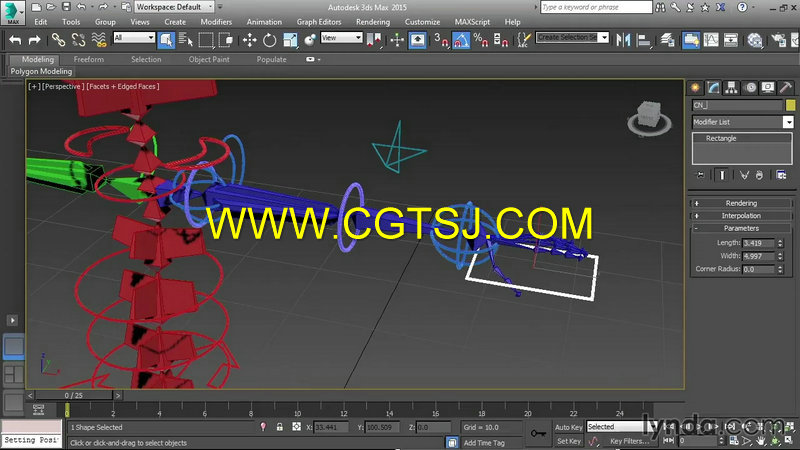Click the Facets + Edged Faces viewport label
The height and width of the screenshot is (450, 800).
coord(122,87)
